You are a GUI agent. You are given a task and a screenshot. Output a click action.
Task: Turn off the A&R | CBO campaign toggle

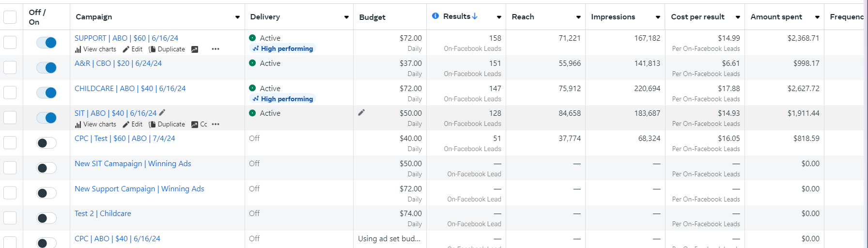(x=46, y=67)
